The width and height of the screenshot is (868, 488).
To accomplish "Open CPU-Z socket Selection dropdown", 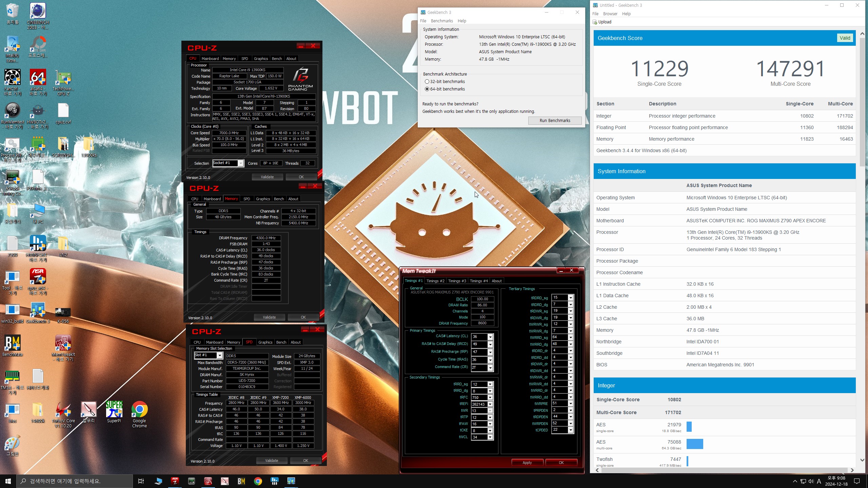I will pyautogui.click(x=240, y=163).
